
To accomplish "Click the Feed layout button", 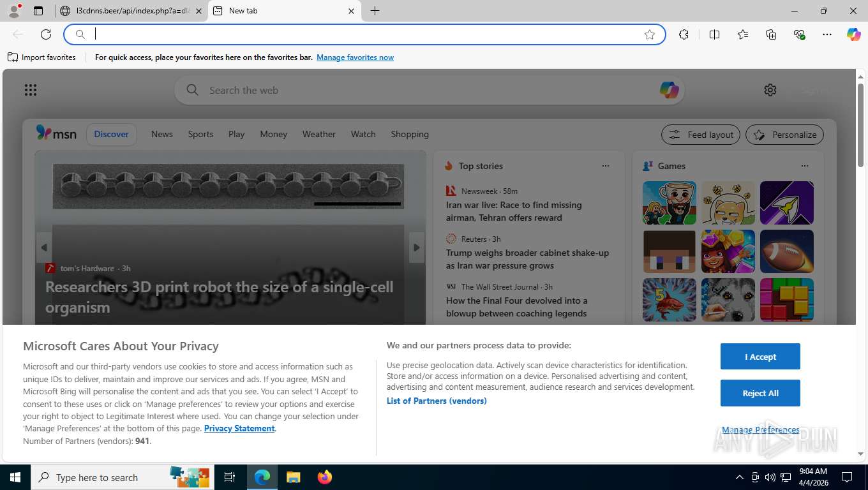I will pyautogui.click(x=701, y=135).
